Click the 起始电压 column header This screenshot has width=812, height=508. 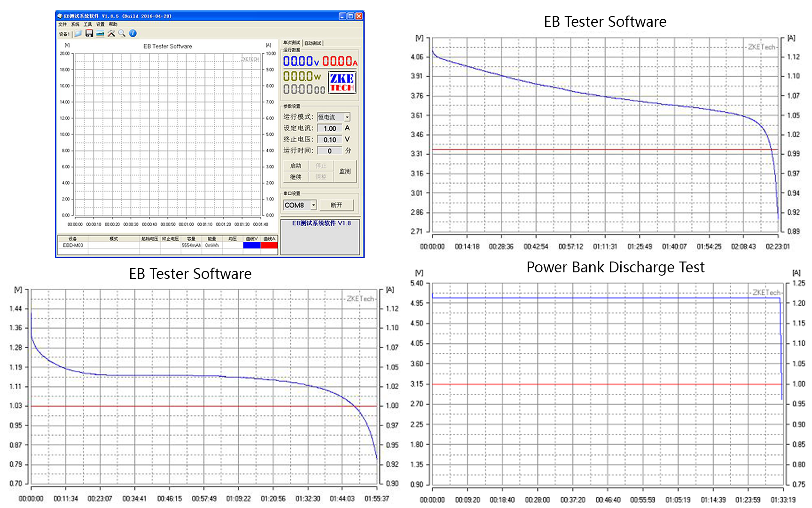coord(150,238)
